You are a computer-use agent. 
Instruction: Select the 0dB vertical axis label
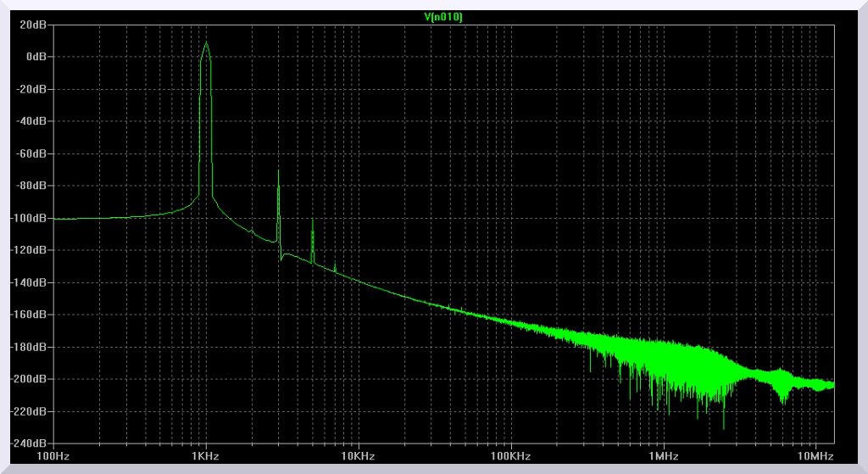coord(35,57)
